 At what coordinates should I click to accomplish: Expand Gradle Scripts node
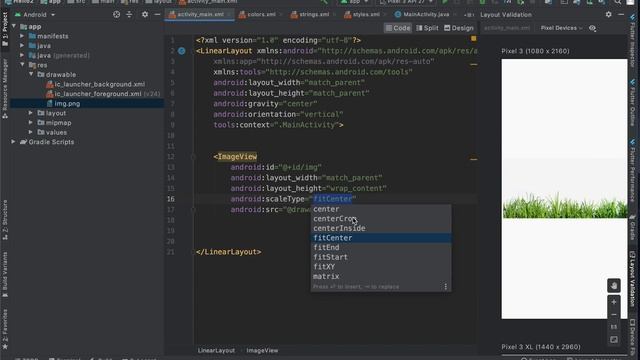pyautogui.click(x=13, y=142)
